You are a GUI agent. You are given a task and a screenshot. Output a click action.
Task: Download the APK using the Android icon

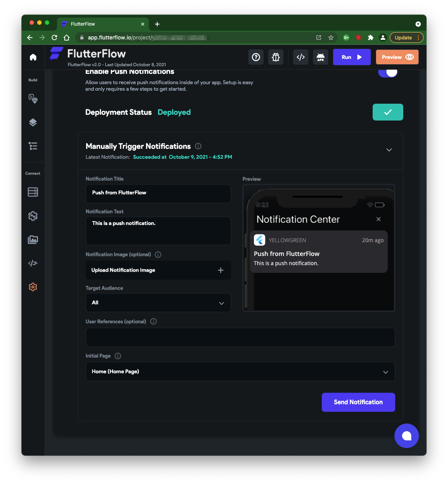(320, 57)
